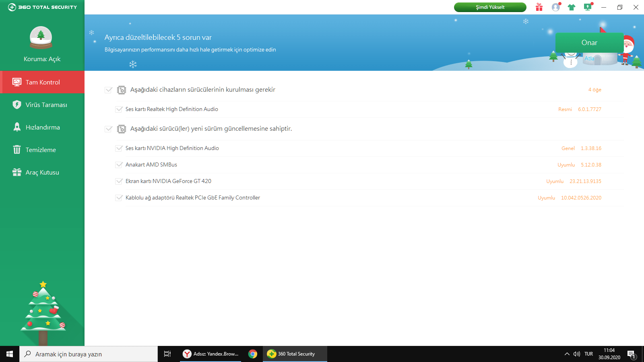Screen dimensions: 644x362
Task: Click the NVIDIA Audio version 1.3.38.16
Action: coord(591,148)
